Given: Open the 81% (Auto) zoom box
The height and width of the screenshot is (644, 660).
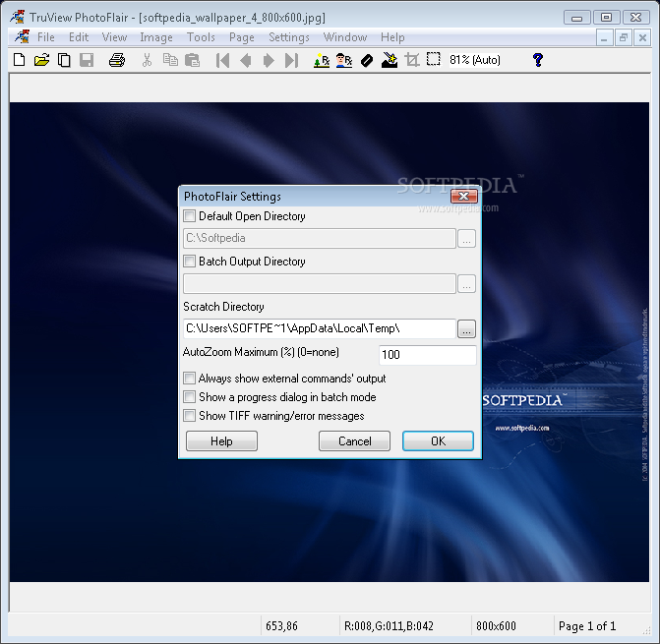Looking at the screenshot, I should click(x=475, y=60).
